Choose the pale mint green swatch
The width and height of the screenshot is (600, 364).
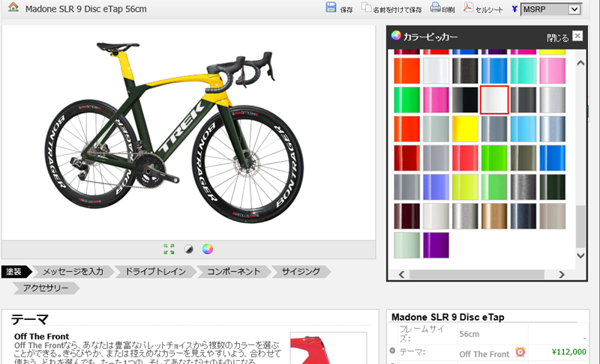pos(406,245)
